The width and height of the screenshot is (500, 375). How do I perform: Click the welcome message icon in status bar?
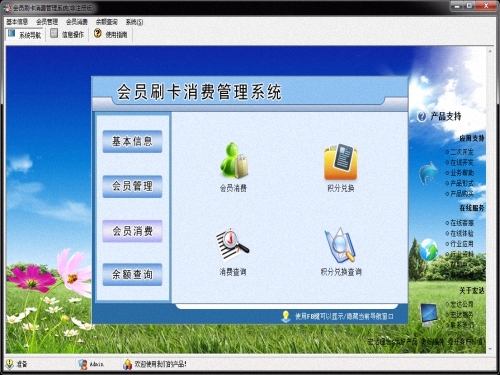point(127,364)
